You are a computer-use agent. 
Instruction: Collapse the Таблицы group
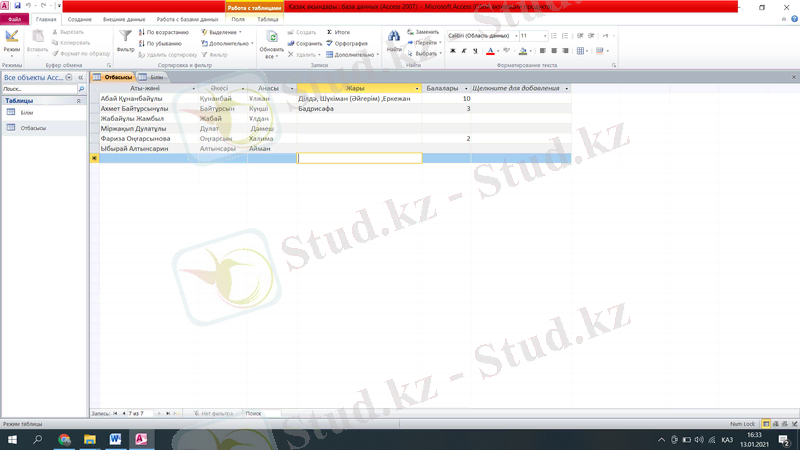(79, 101)
